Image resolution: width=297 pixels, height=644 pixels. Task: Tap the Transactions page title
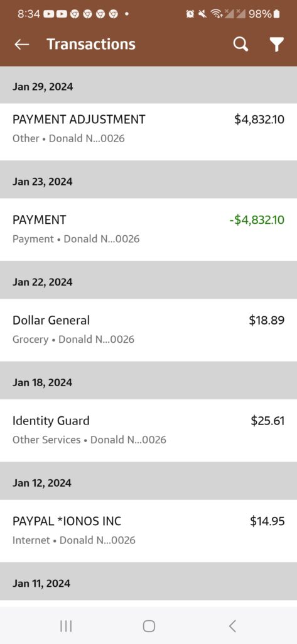point(91,45)
